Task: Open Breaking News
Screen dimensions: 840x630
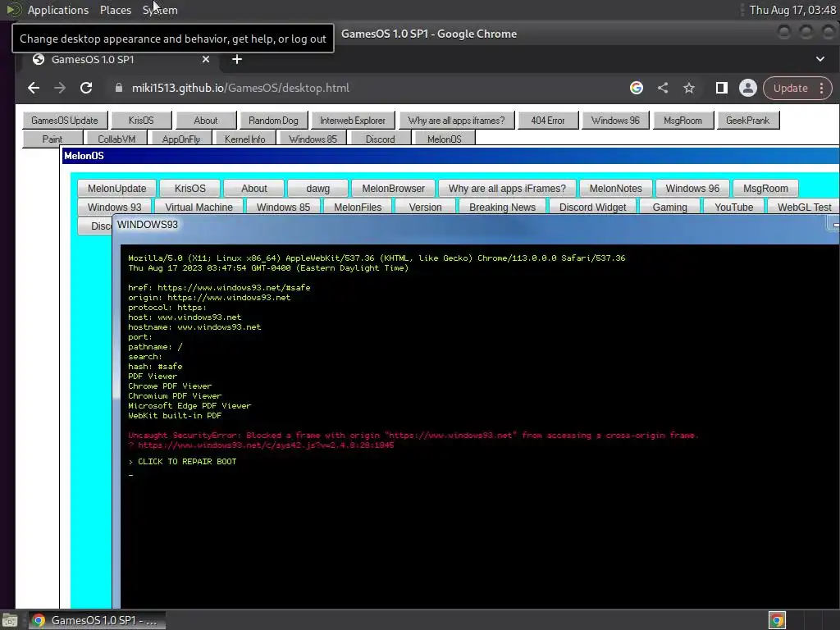Action: tap(502, 208)
